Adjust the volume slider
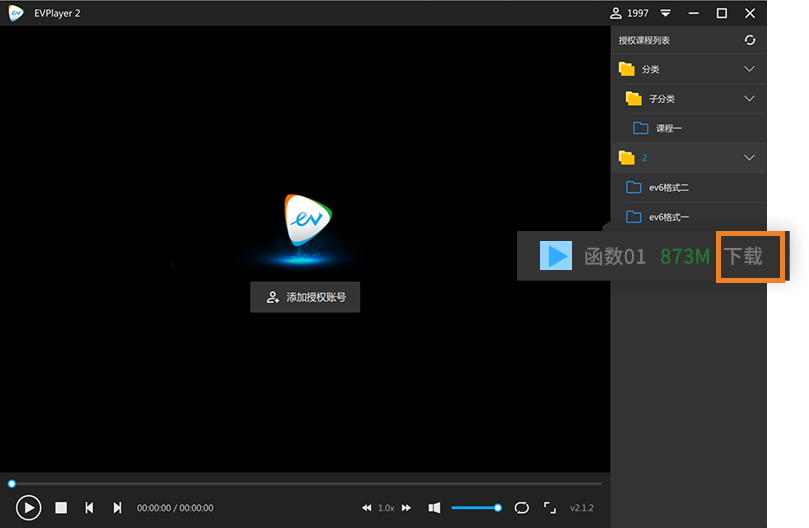Screen dimensions: 809x528 coord(475,508)
